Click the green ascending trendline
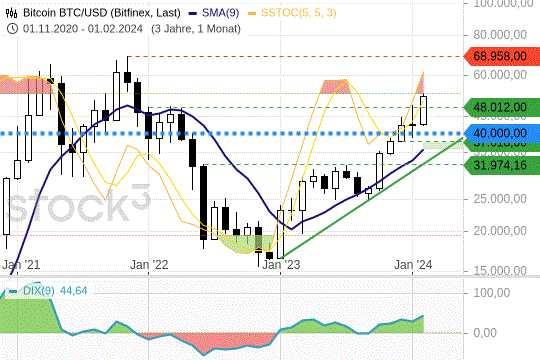Viewport: 540px width, 360px height. pyautogui.click(x=372, y=198)
